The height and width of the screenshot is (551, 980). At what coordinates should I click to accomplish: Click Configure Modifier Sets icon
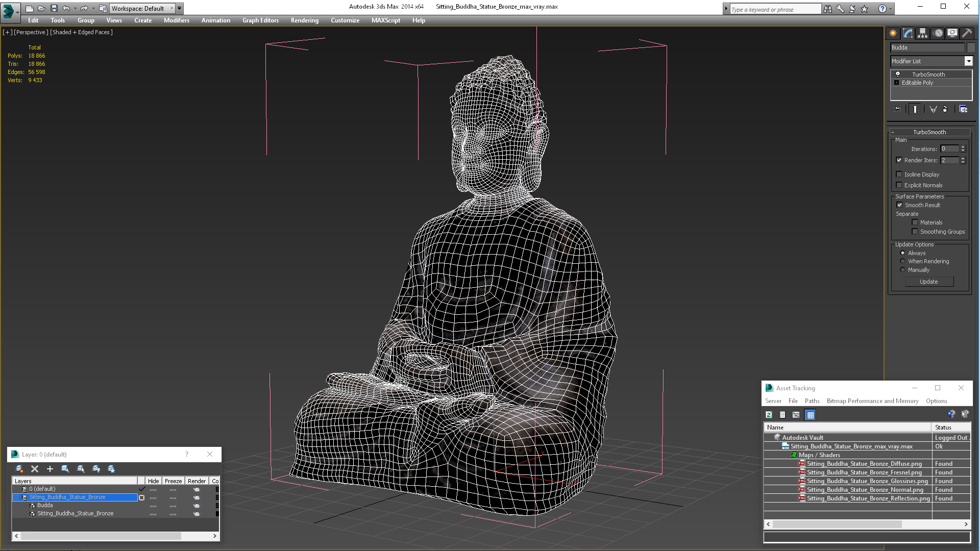[963, 109]
